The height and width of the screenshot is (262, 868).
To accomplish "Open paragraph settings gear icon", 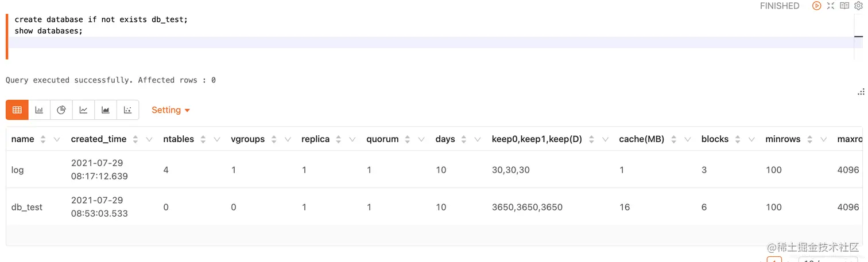I will (859, 6).
